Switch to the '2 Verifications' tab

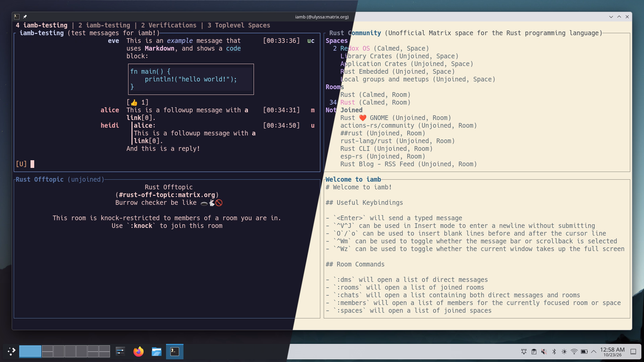(169, 25)
